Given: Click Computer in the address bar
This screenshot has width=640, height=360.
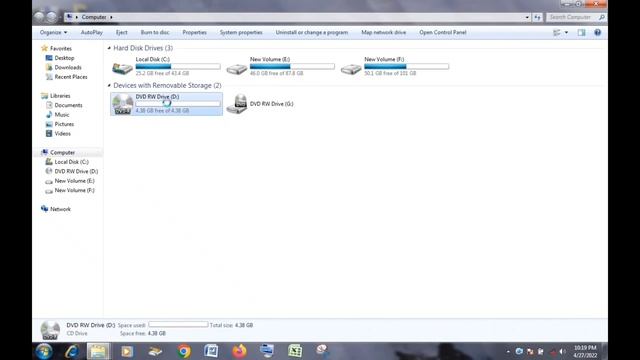Looking at the screenshot, I should coord(94,17).
